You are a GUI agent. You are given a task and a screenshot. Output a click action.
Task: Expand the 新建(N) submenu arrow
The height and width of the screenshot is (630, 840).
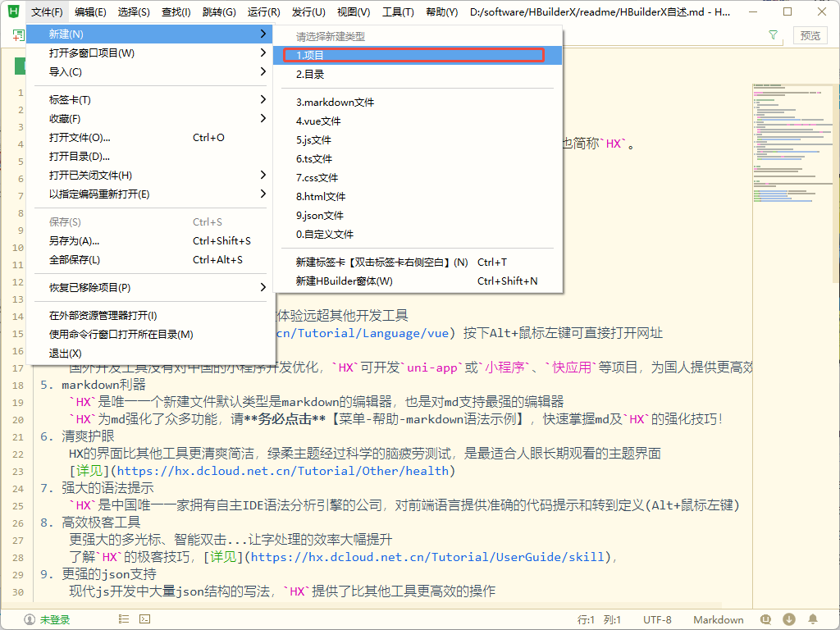[262, 34]
